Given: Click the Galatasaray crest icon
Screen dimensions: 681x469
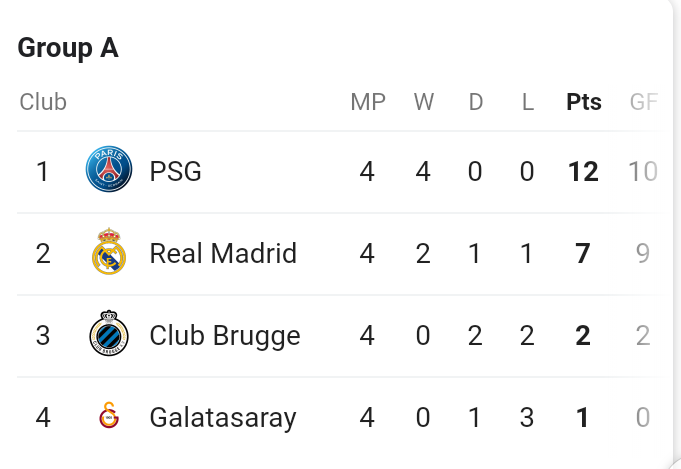Looking at the screenshot, I should [x=109, y=415].
